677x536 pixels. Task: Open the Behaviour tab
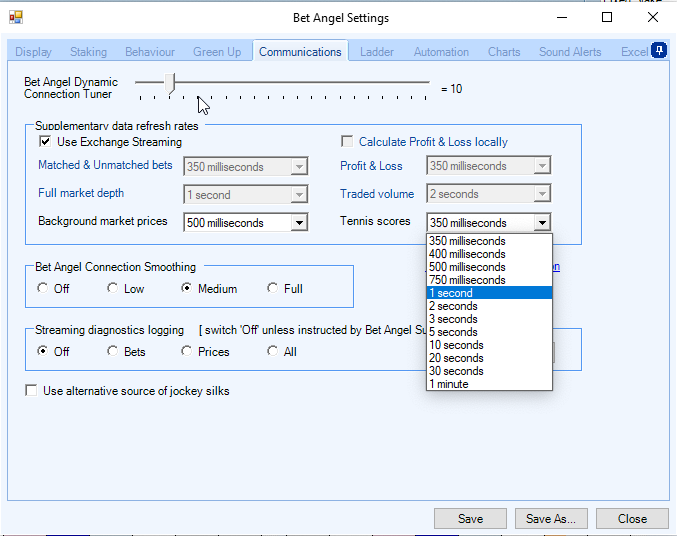[x=150, y=52]
